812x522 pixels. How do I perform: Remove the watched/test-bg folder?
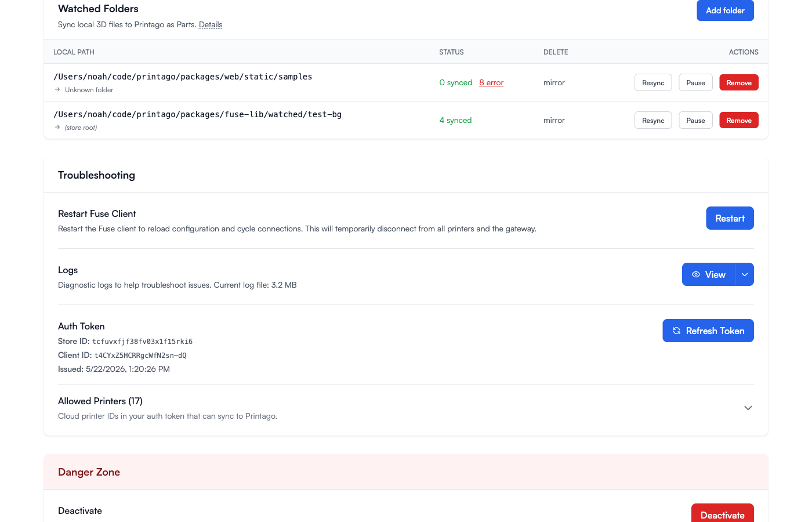(739, 120)
